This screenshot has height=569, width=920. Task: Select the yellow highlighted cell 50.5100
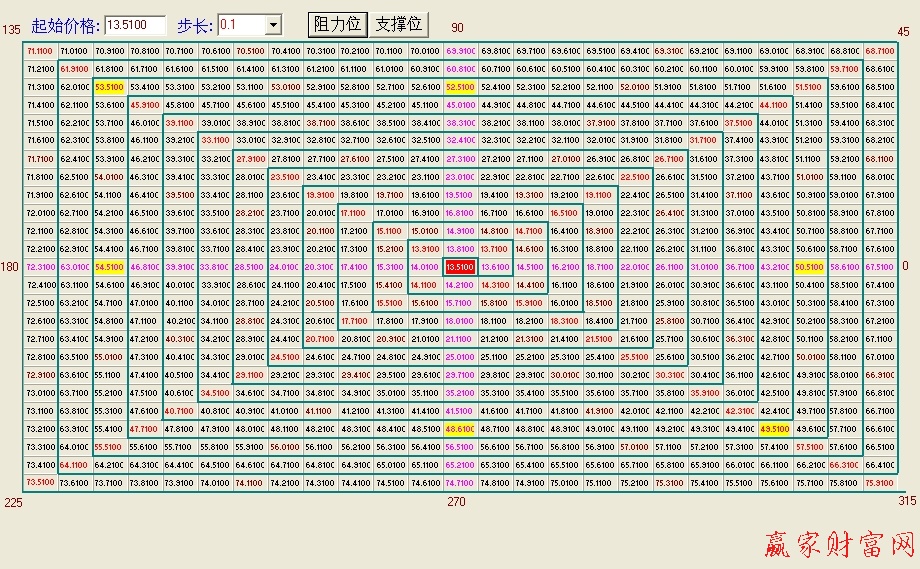(809, 267)
